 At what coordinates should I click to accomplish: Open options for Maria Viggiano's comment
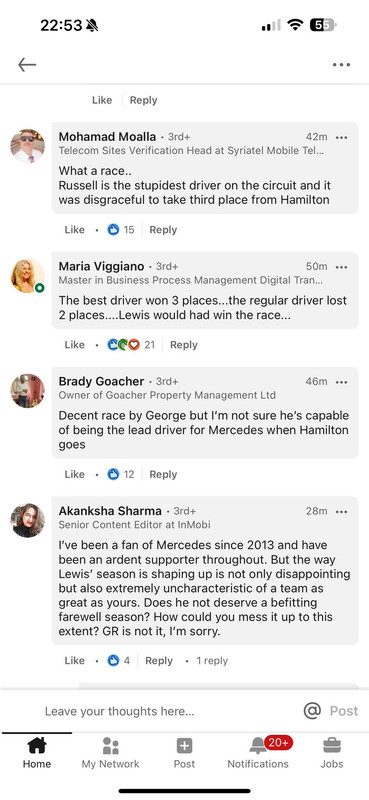(x=341, y=267)
